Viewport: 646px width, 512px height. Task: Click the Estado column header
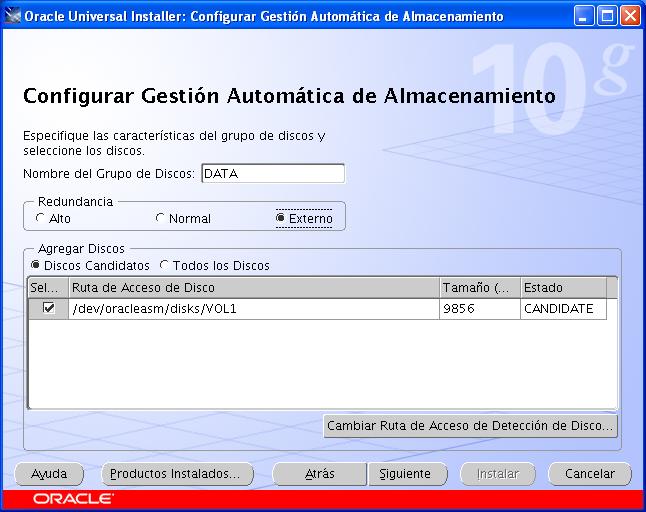[x=563, y=288]
